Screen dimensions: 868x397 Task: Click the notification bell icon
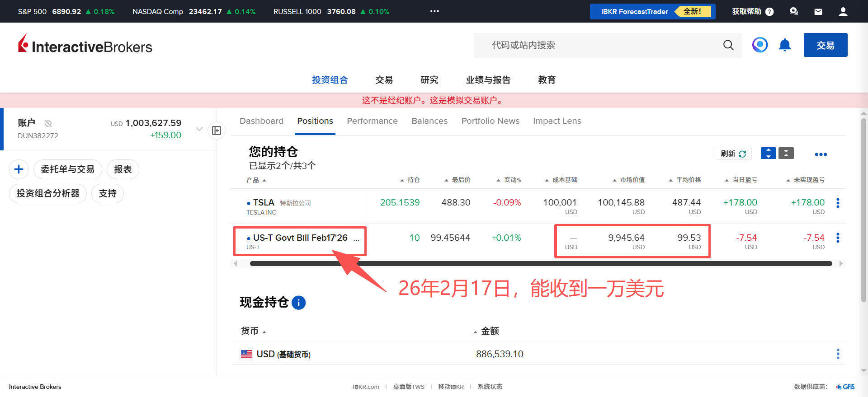[785, 45]
